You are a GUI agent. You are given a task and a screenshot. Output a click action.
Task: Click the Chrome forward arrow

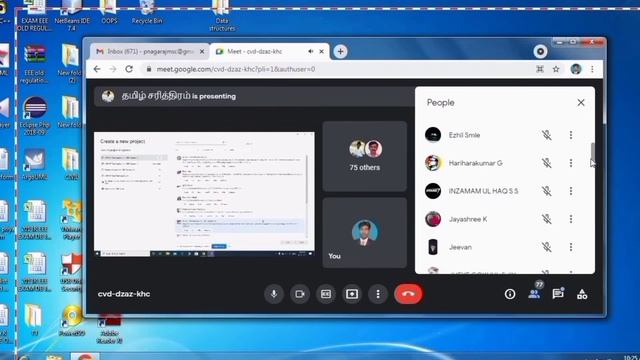(113, 69)
